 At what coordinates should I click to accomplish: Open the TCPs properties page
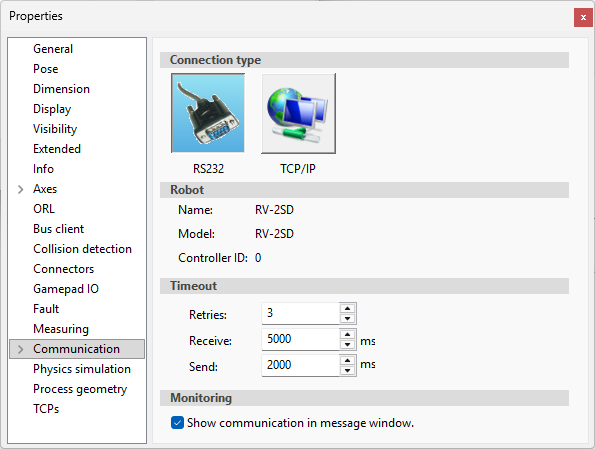[x=46, y=409]
